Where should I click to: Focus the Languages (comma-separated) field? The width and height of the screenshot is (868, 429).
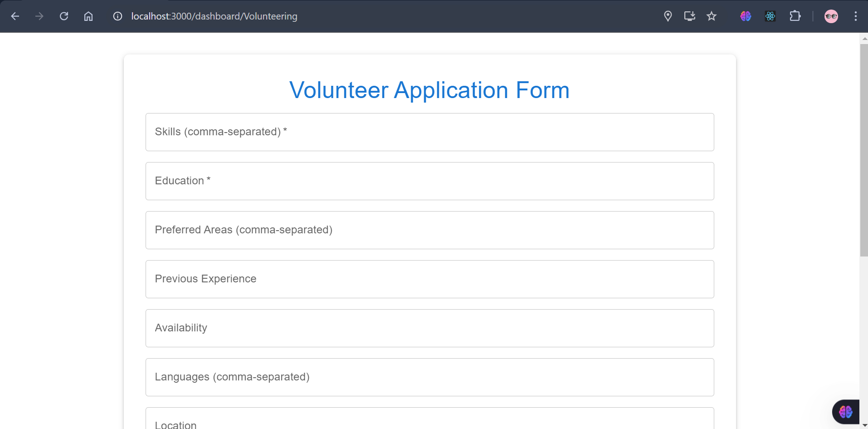point(429,377)
